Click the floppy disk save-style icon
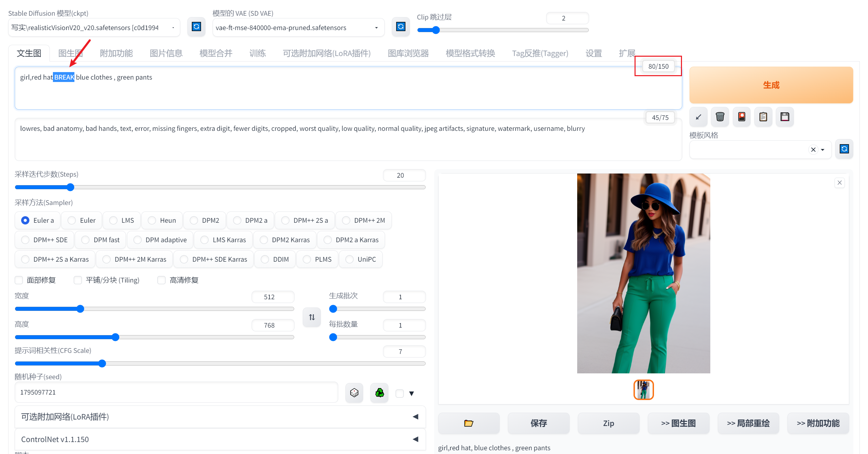The image size is (868, 454). (x=785, y=117)
